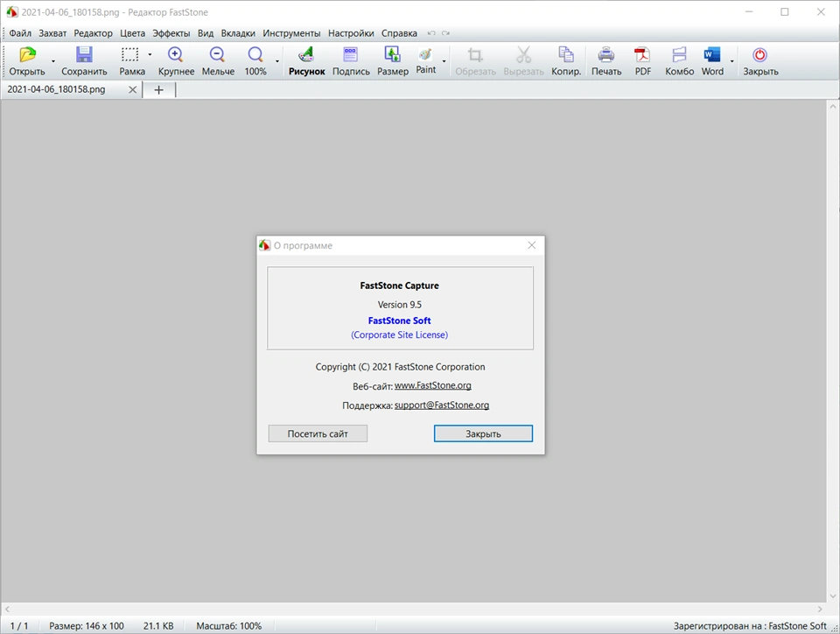Export the image to PDF
This screenshot has width=840, height=634.
click(x=642, y=61)
